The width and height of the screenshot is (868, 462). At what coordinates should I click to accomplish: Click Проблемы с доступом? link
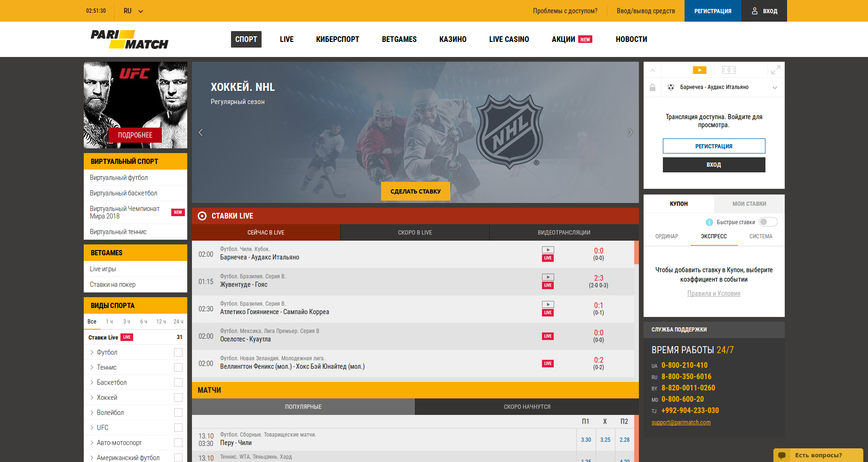click(565, 11)
